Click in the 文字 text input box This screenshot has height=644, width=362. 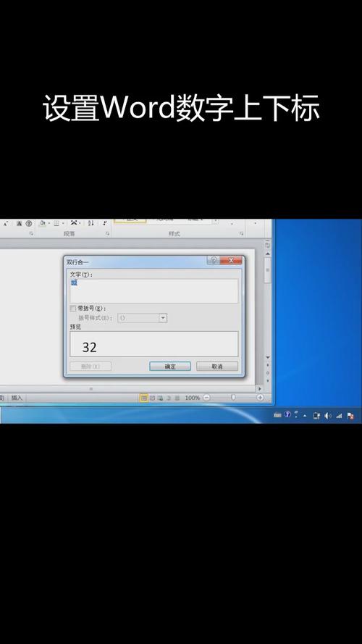(x=154, y=290)
